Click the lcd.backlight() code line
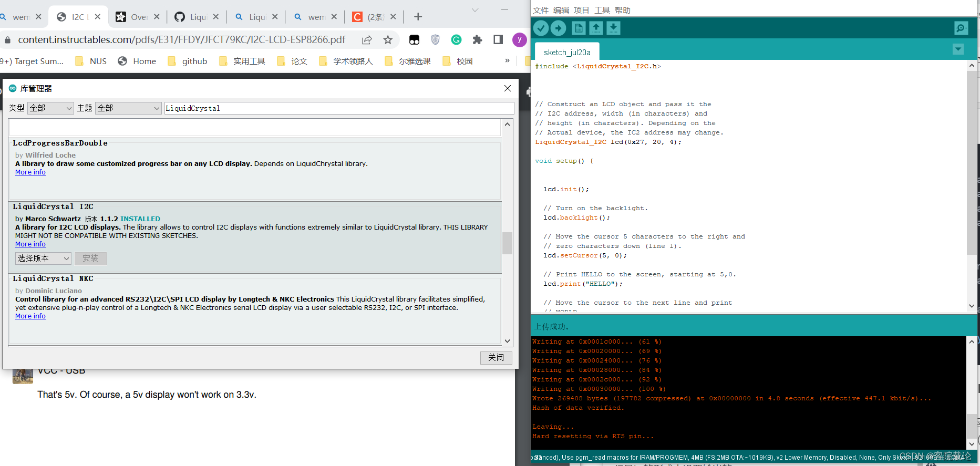 click(x=577, y=218)
